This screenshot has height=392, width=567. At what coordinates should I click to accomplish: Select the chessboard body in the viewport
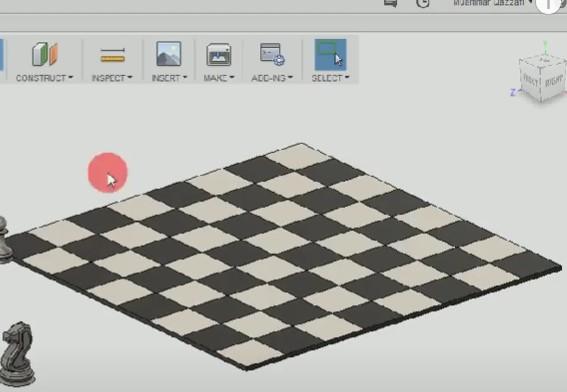click(x=283, y=257)
